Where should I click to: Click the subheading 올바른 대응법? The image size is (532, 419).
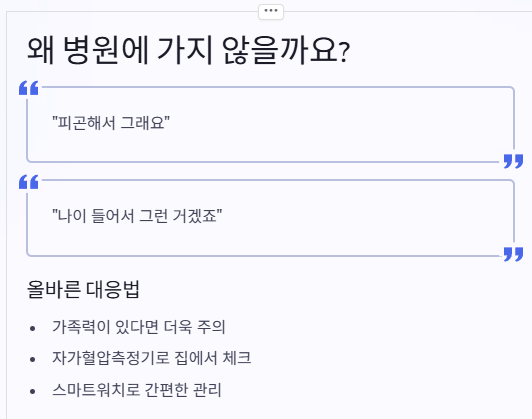[83, 289]
